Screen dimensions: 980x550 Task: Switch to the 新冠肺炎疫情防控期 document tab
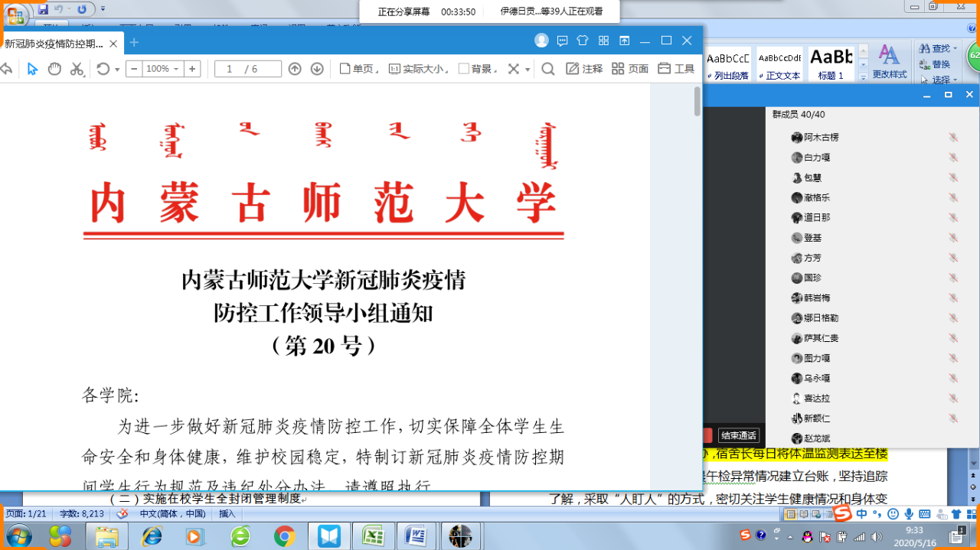click(54, 43)
